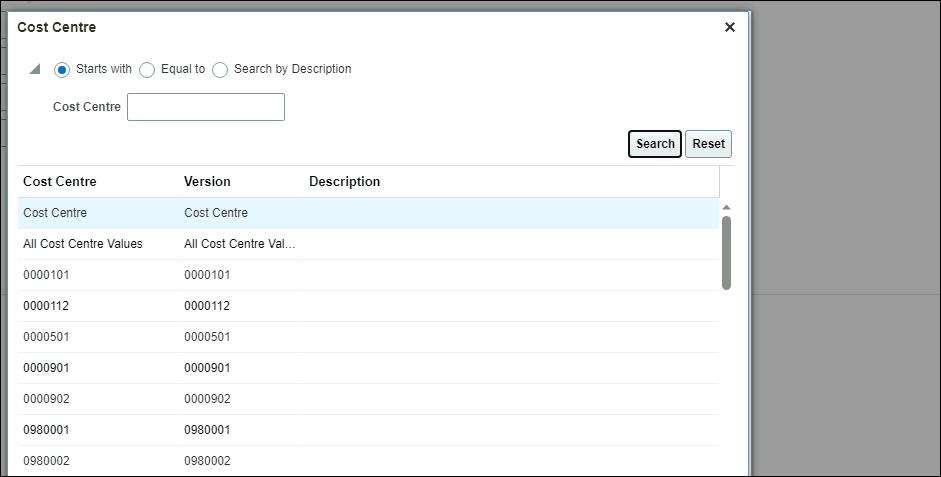
Task: Click truncated Version cell All Cost Centre Val...
Action: coord(239,244)
